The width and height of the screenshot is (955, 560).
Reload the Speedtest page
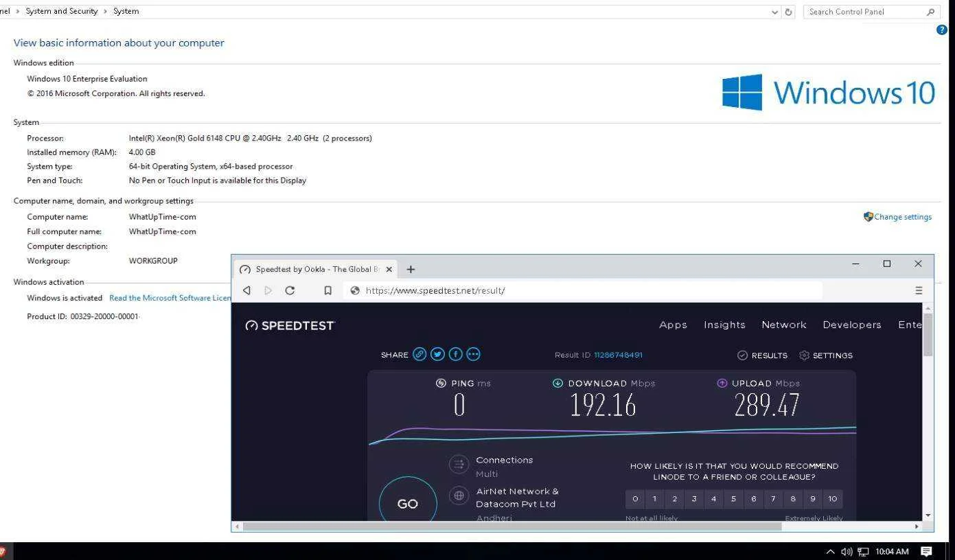pyautogui.click(x=290, y=290)
